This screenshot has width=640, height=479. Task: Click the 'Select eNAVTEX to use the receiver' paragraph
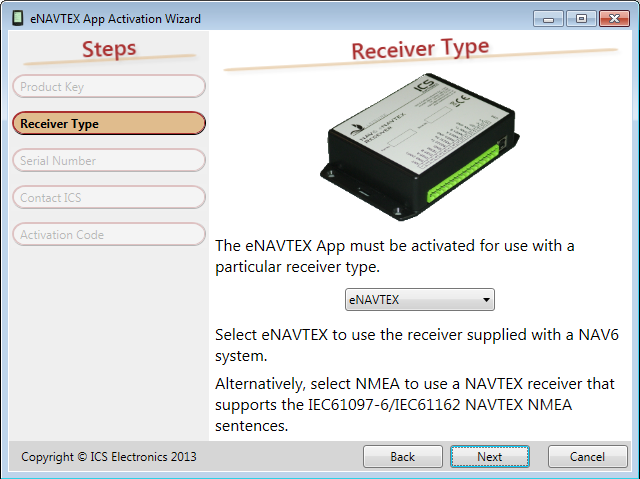(417, 345)
